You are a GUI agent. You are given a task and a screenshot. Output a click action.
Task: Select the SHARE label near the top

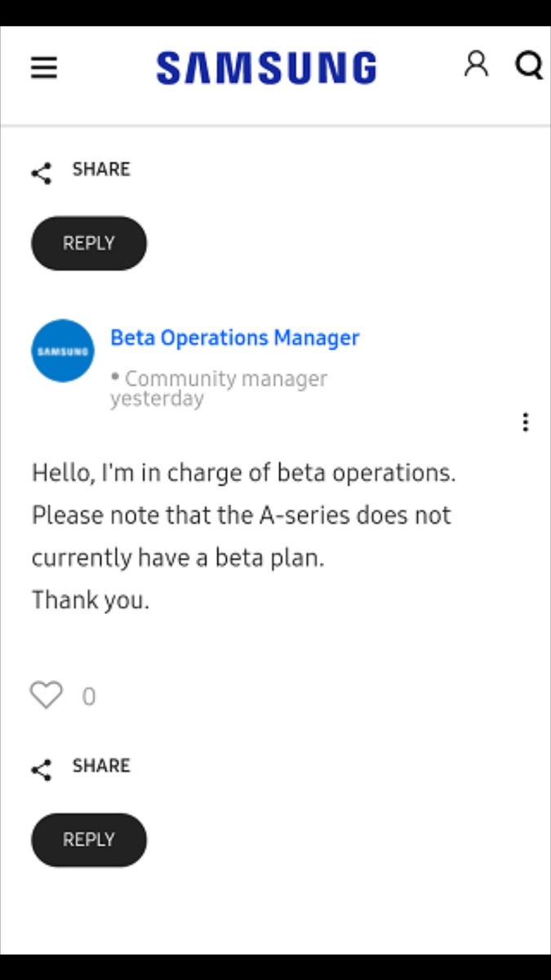pos(101,169)
